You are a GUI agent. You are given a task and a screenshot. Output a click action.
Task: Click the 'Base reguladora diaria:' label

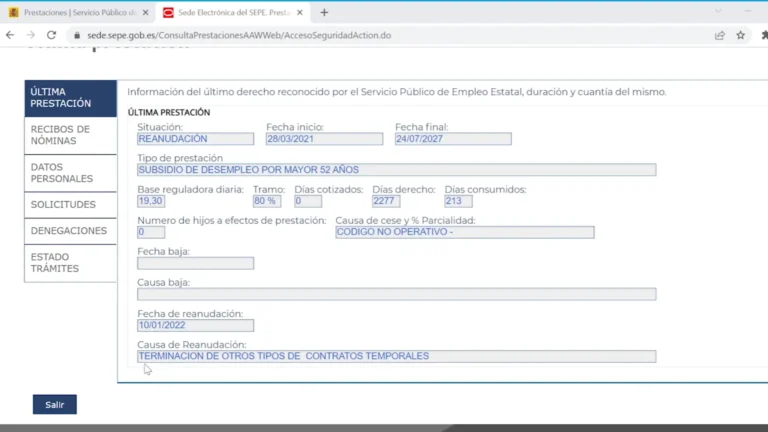[x=191, y=190]
